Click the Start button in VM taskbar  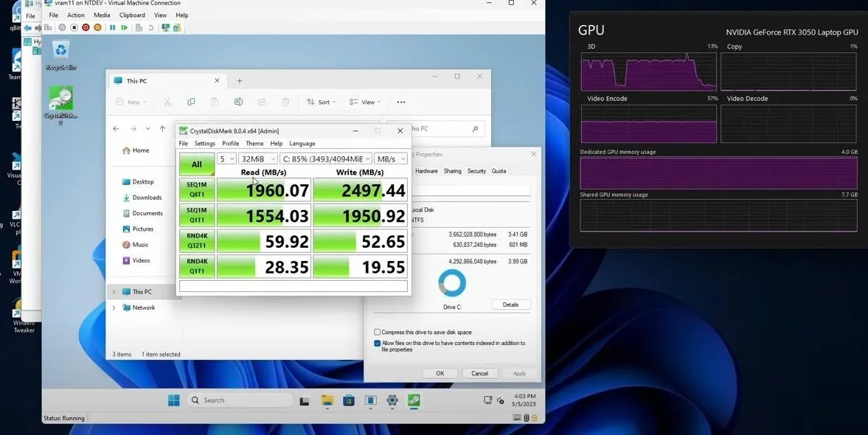click(174, 400)
